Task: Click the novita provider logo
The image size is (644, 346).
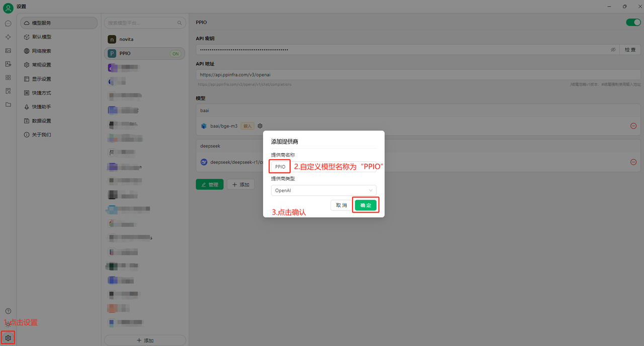Action: tap(112, 39)
